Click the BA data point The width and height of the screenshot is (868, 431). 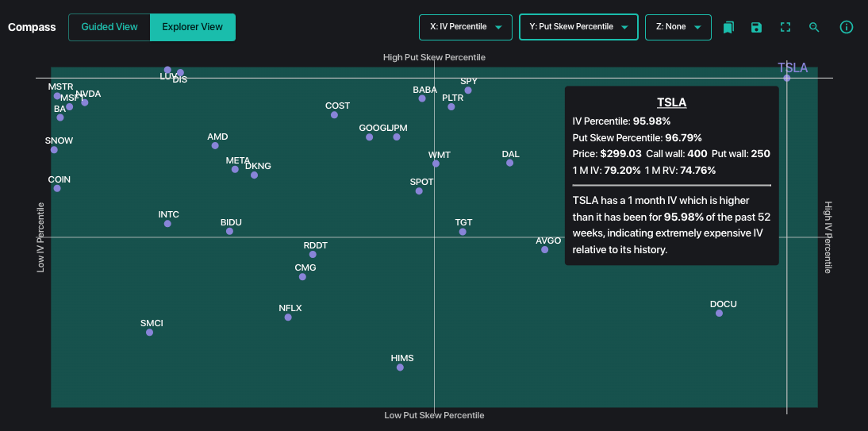60,117
